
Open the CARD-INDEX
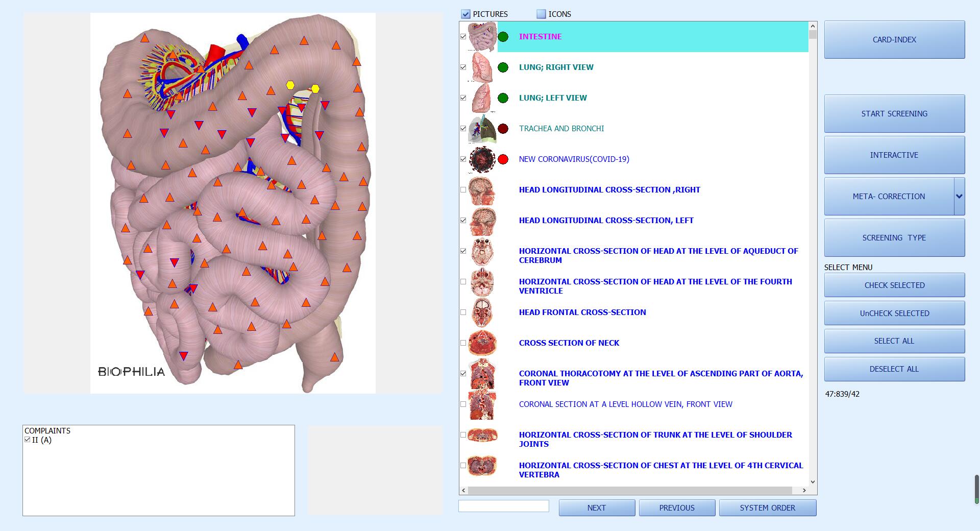point(894,40)
